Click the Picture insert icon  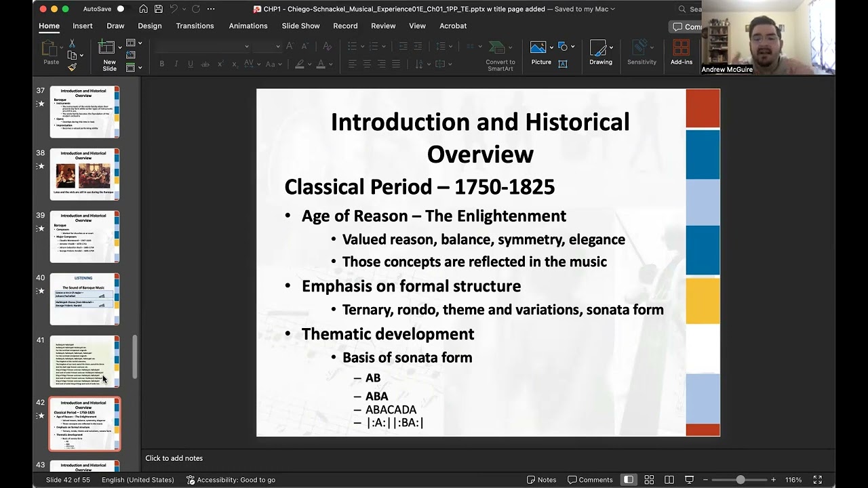[538, 47]
